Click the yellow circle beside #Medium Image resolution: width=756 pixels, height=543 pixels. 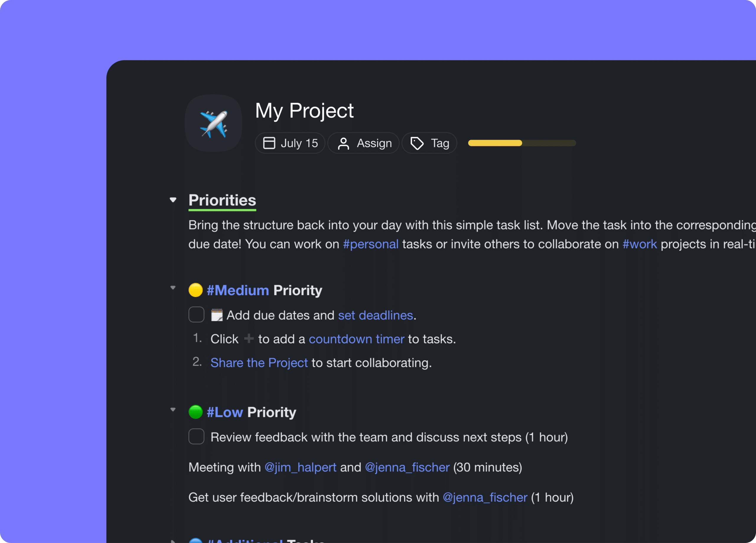click(x=196, y=290)
